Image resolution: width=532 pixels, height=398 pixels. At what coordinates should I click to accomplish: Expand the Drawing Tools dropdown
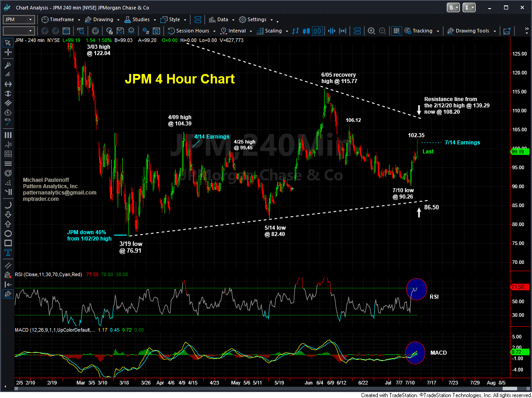pos(495,31)
